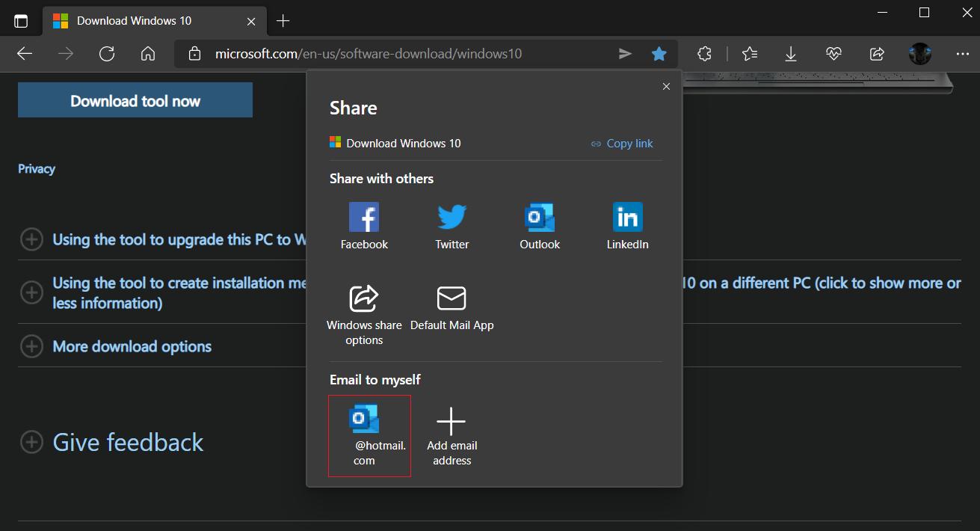Share the page to LinkedIn
The height and width of the screenshot is (531, 980).
click(628, 226)
